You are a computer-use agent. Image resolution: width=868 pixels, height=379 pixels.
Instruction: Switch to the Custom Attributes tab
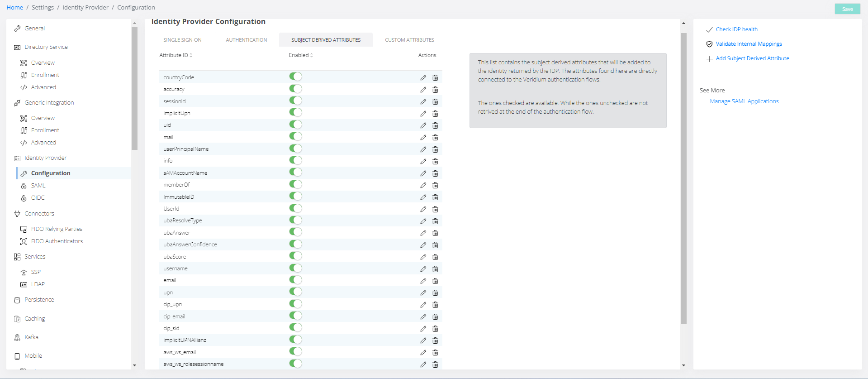click(409, 40)
